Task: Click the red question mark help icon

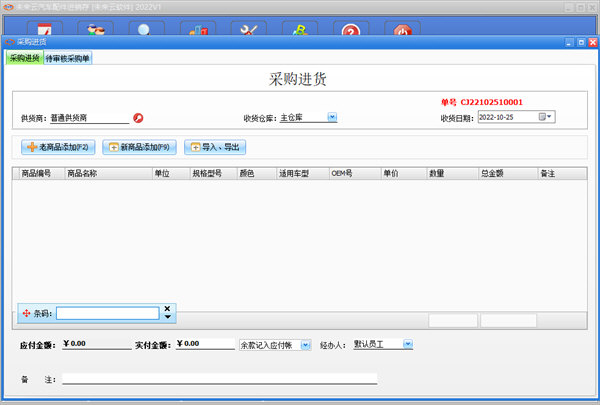Action: pyautogui.click(x=350, y=28)
